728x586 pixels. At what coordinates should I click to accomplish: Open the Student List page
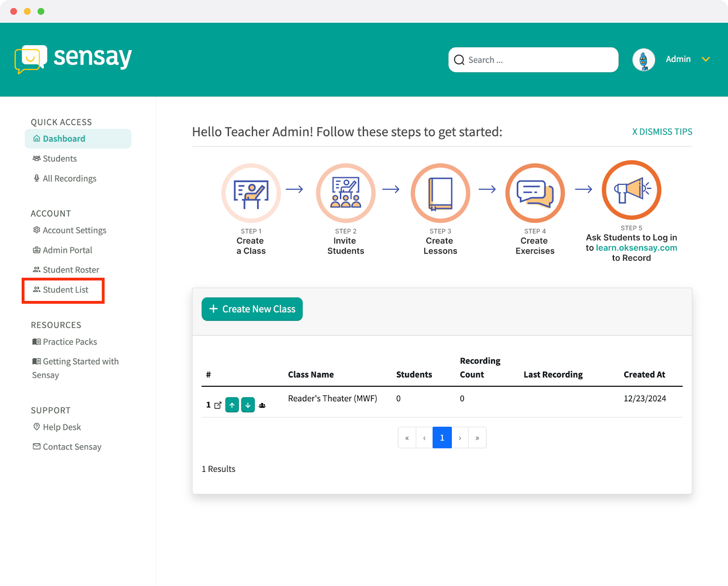click(x=61, y=290)
